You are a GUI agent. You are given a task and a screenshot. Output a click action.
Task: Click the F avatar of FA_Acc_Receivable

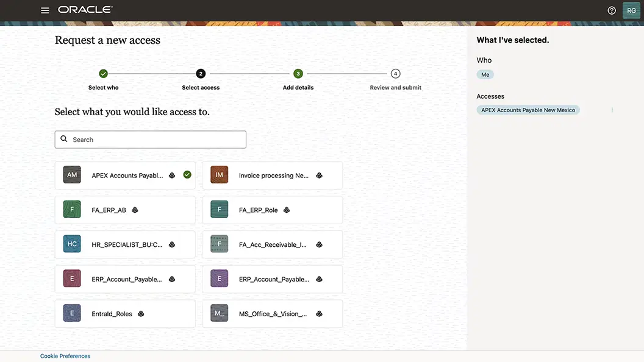click(220, 244)
